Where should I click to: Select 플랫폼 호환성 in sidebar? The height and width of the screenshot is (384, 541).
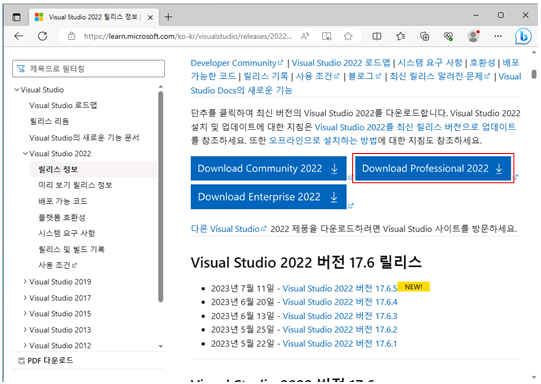point(62,217)
